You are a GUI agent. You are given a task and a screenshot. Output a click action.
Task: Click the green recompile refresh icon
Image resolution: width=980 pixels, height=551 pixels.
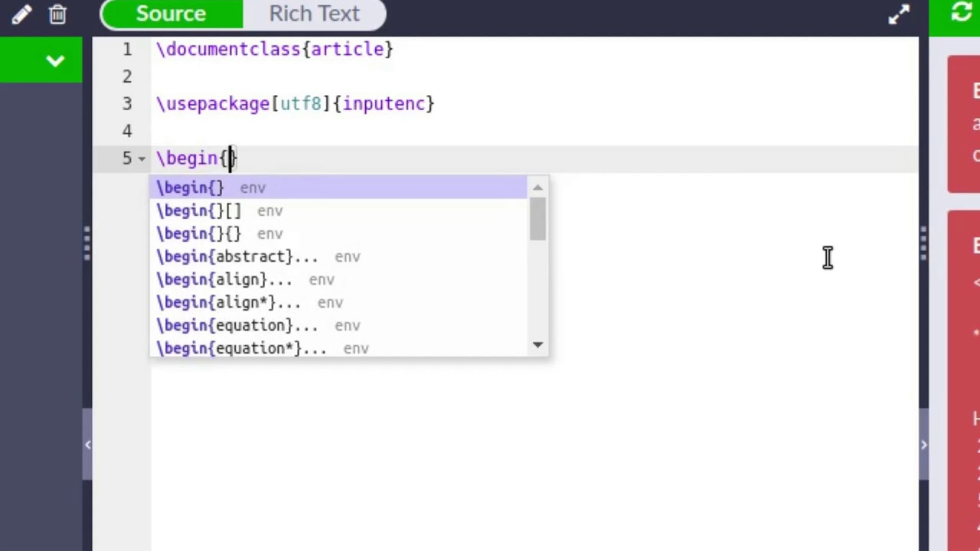click(961, 12)
